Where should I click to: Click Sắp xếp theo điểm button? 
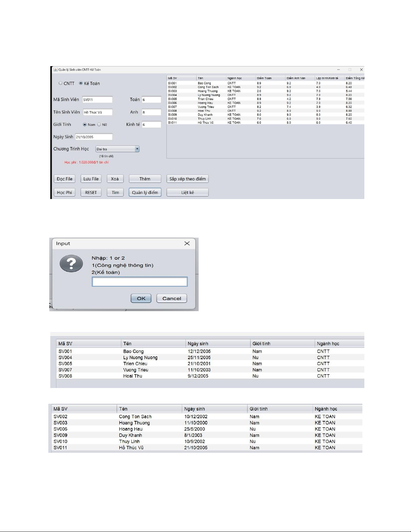(x=187, y=179)
